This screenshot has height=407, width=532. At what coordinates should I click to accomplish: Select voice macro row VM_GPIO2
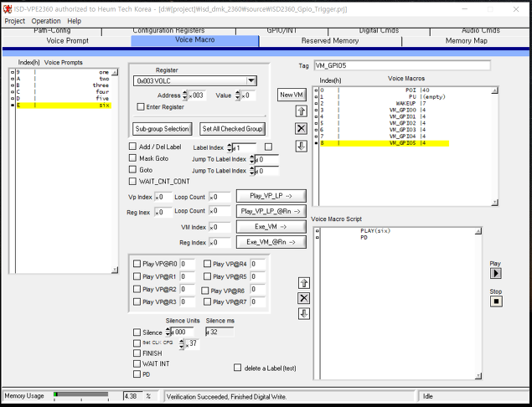[385, 123]
